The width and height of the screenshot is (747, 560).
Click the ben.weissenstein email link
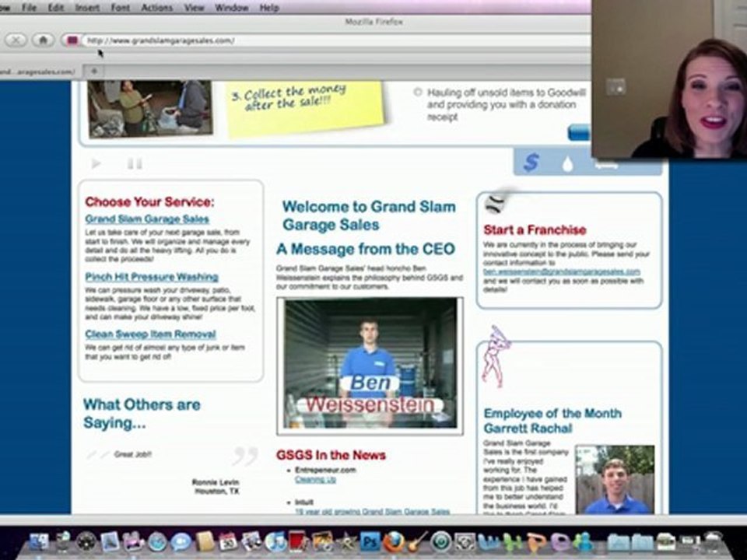click(562, 271)
